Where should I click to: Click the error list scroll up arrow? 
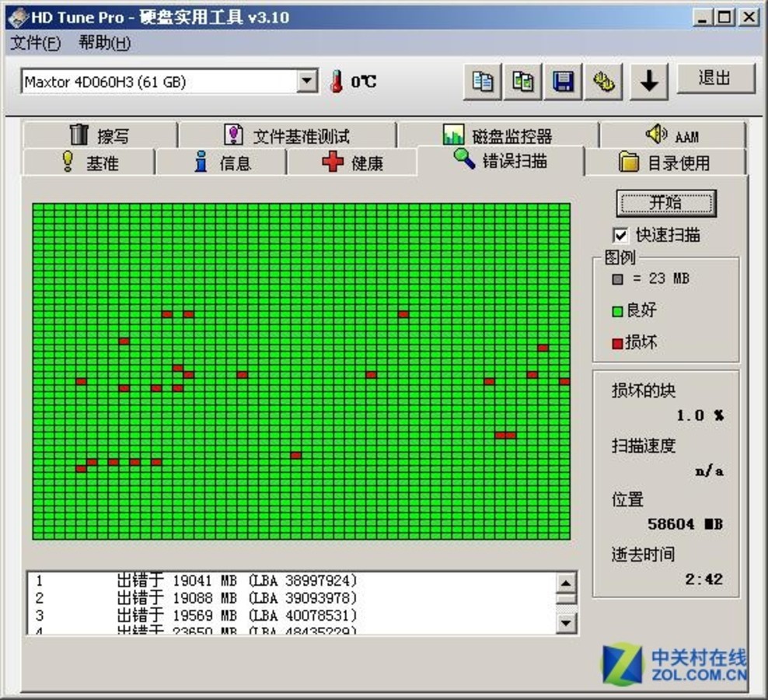[566, 583]
